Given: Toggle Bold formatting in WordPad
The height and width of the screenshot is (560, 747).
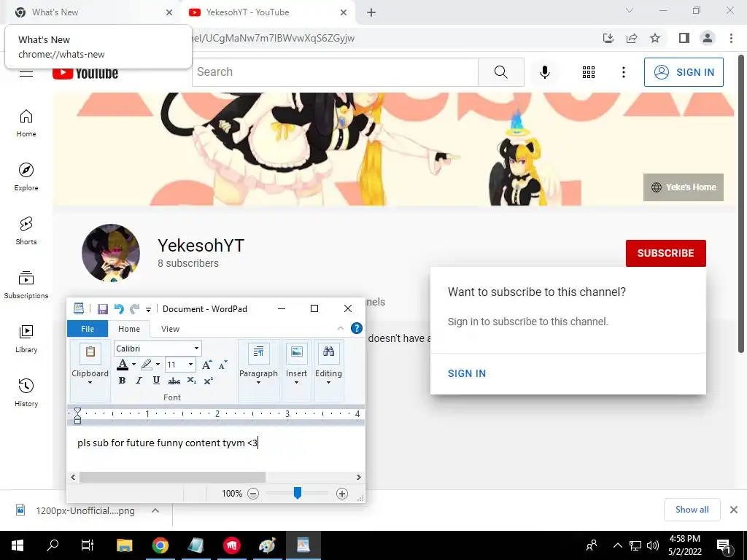Looking at the screenshot, I should tap(122, 381).
